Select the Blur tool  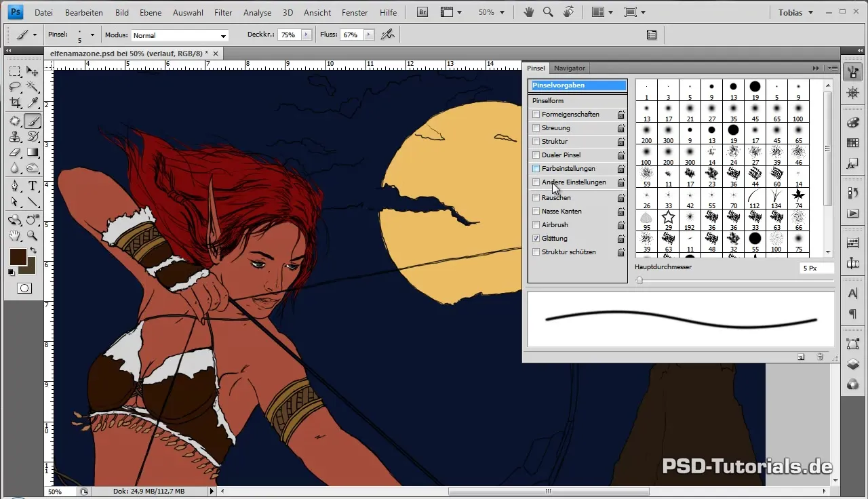tap(15, 169)
